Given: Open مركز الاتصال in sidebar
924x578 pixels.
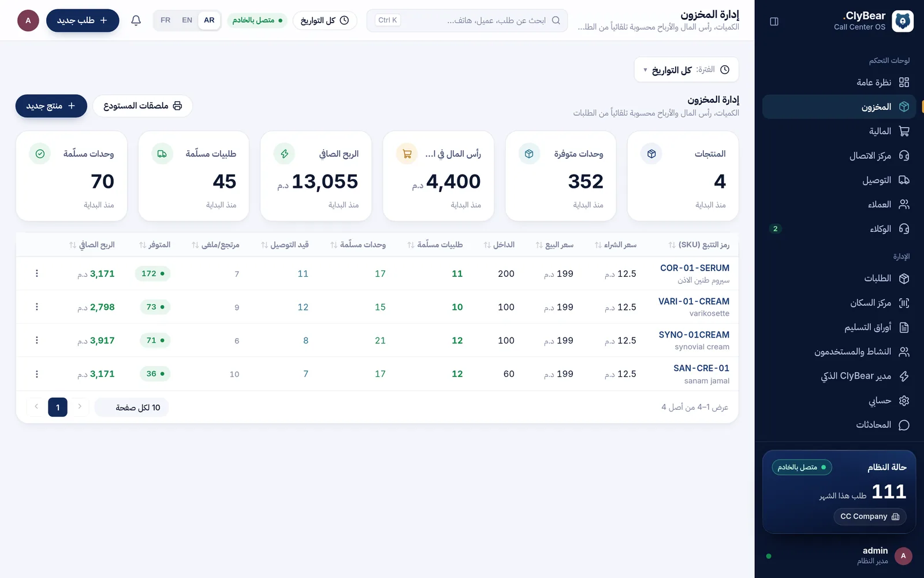Looking at the screenshot, I should [839, 155].
